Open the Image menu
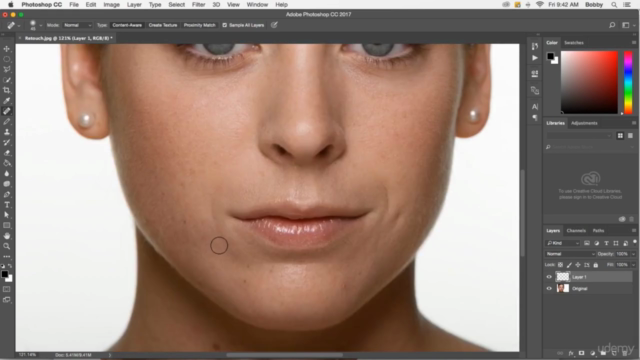Image resolution: width=640 pixels, height=360 pixels. click(111, 4)
